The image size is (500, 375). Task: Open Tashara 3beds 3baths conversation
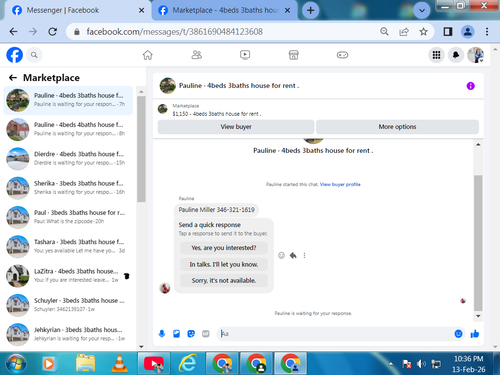68,247
